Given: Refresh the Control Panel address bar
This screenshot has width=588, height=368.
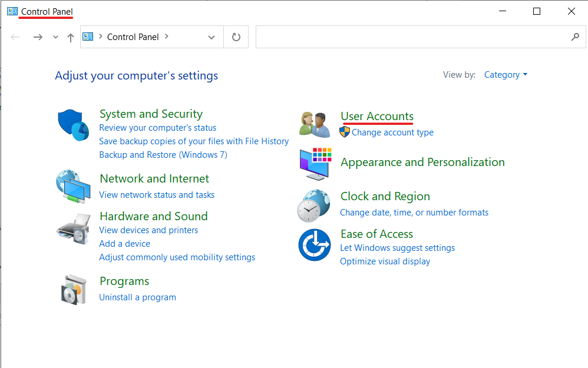Looking at the screenshot, I should (236, 37).
